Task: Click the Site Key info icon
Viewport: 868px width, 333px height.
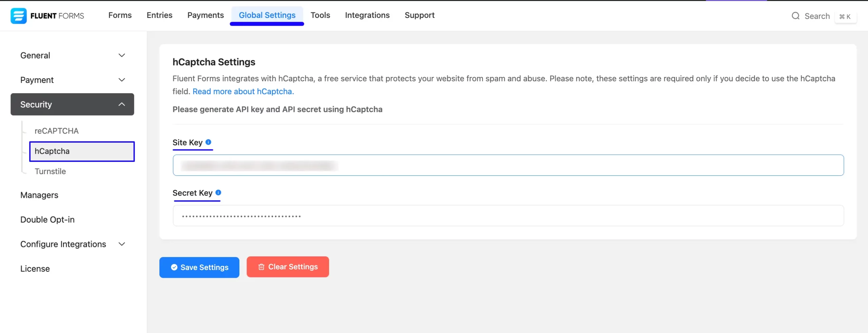Action: tap(208, 142)
